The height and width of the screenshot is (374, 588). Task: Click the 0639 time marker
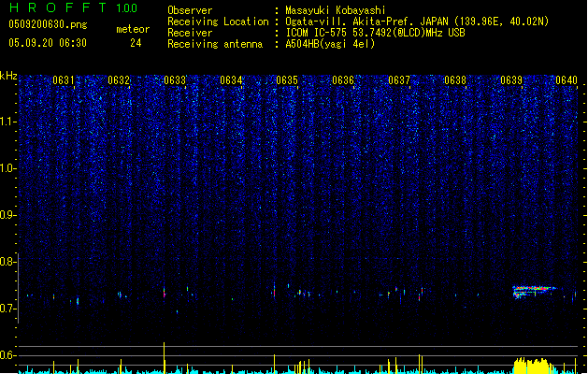click(511, 80)
